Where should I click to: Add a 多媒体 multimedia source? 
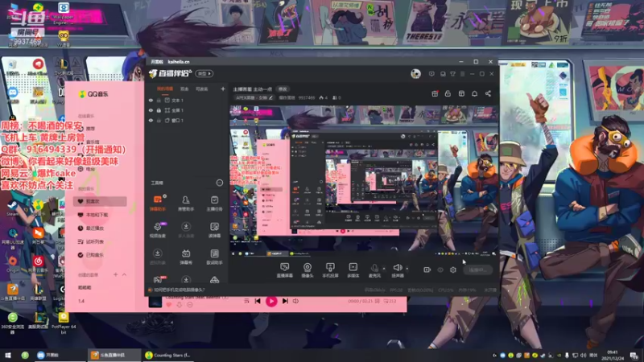353,270
